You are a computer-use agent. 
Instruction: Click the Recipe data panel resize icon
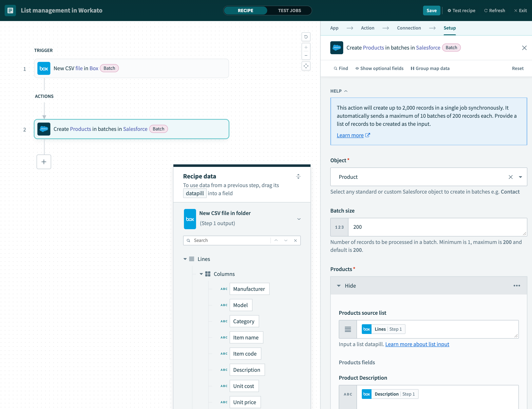298,176
